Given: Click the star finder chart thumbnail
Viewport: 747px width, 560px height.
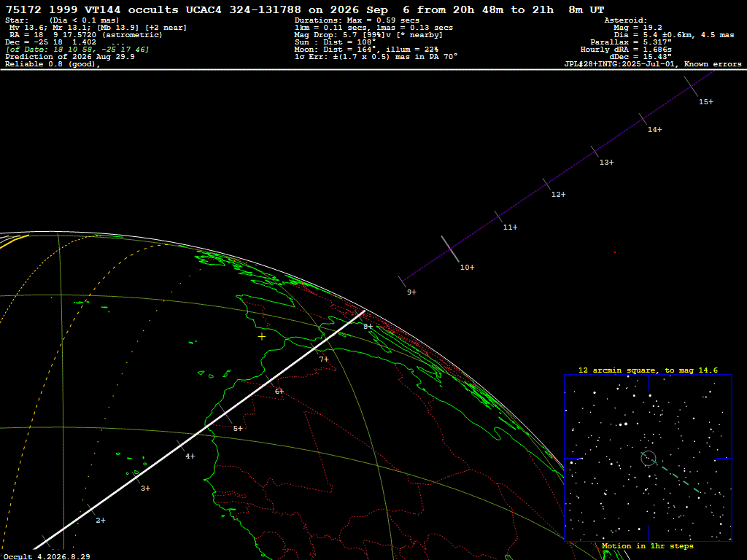Looking at the screenshot, I should click(648, 458).
